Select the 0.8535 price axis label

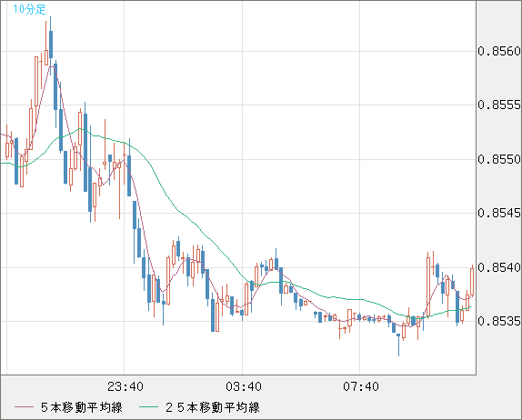499,321
